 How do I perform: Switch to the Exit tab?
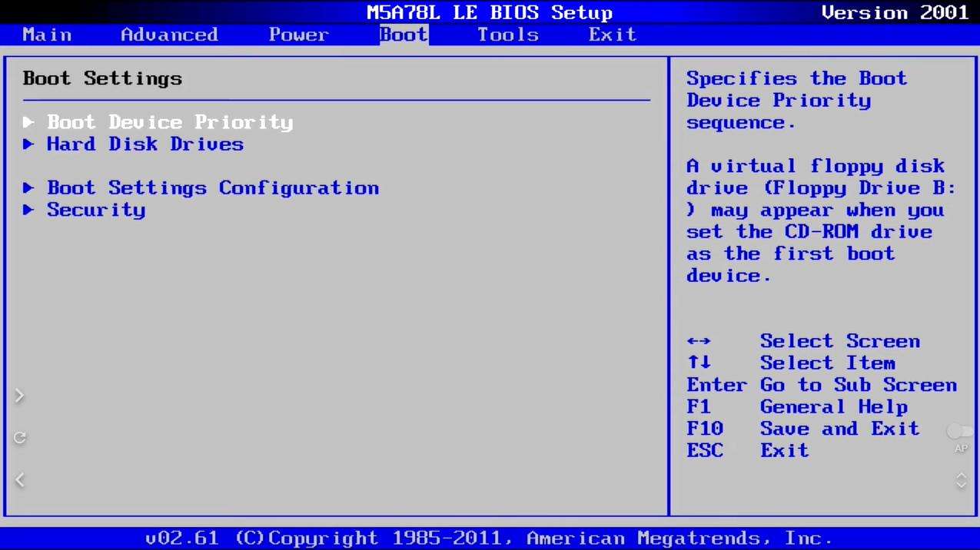click(x=612, y=34)
